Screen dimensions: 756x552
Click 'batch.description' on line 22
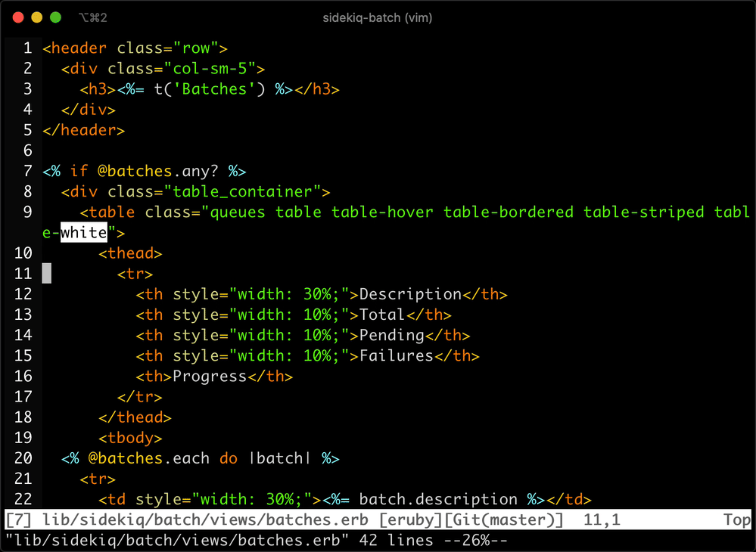(x=438, y=499)
